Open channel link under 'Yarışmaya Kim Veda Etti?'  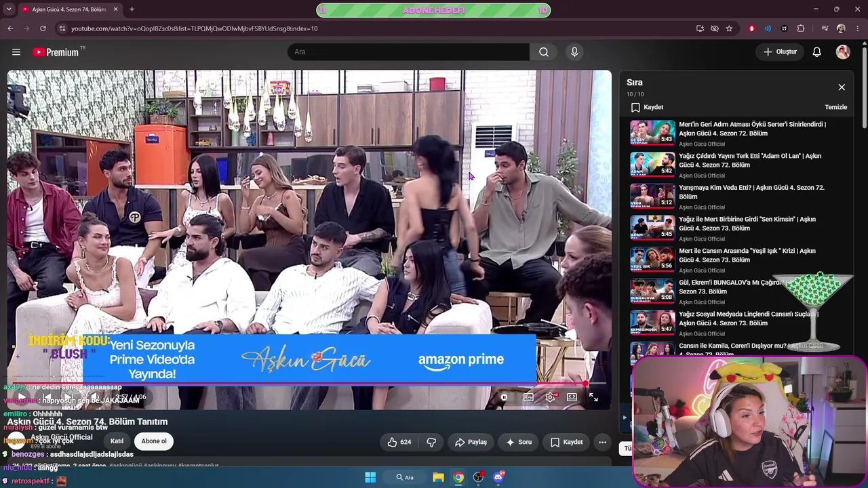click(702, 207)
